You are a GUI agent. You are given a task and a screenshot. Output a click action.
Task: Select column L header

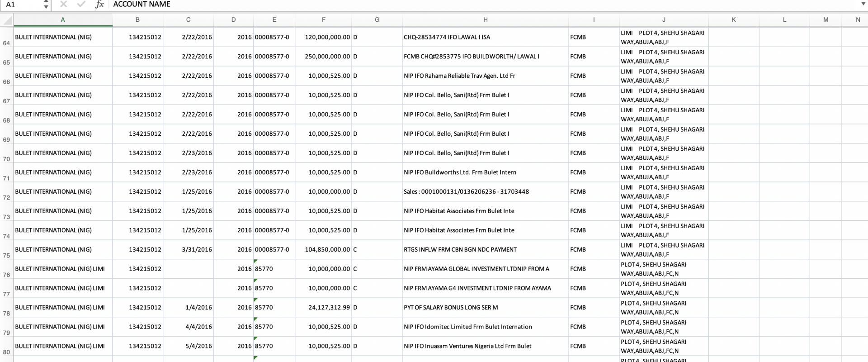coord(784,20)
